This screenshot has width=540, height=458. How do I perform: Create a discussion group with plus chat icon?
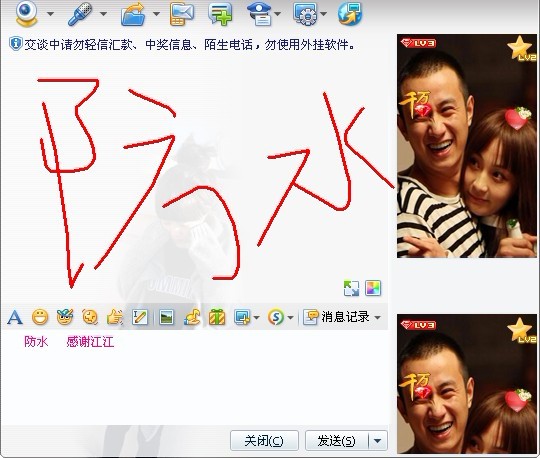[x=220, y=14]
